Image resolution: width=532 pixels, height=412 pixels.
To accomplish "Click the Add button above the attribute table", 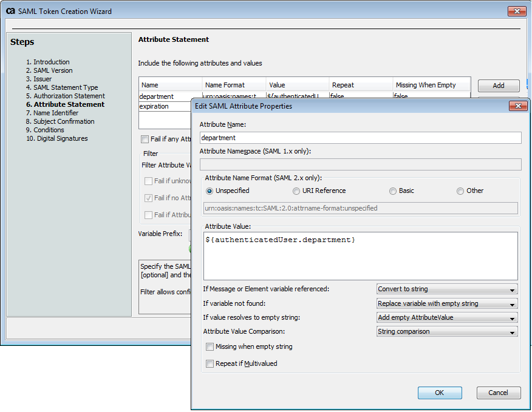I will (498, 85).
